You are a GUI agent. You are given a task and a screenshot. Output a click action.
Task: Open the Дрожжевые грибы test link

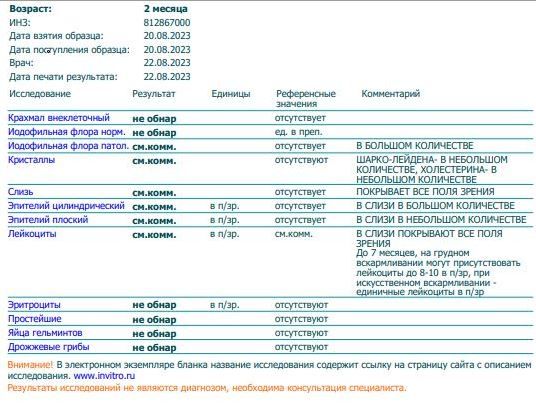tap(49, 347)
